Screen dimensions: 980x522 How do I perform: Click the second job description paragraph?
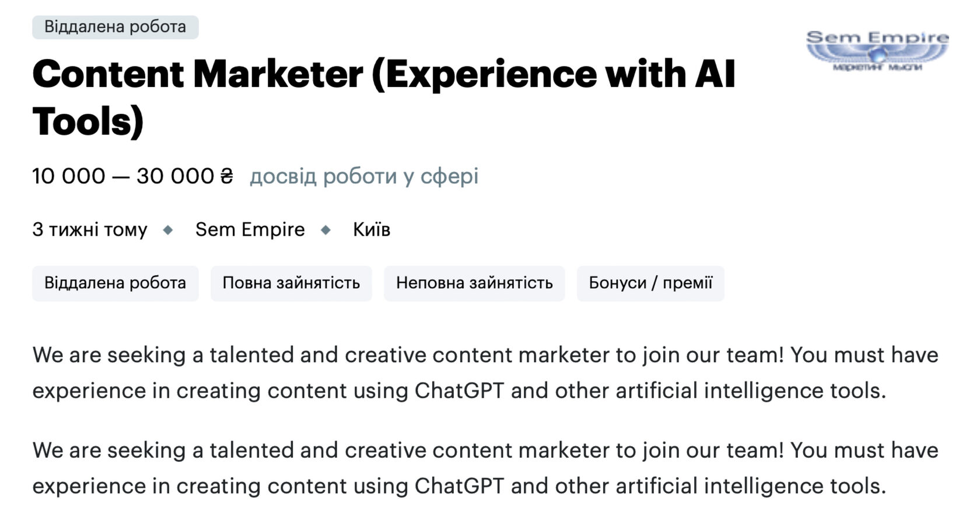click(x=484, y=468)
